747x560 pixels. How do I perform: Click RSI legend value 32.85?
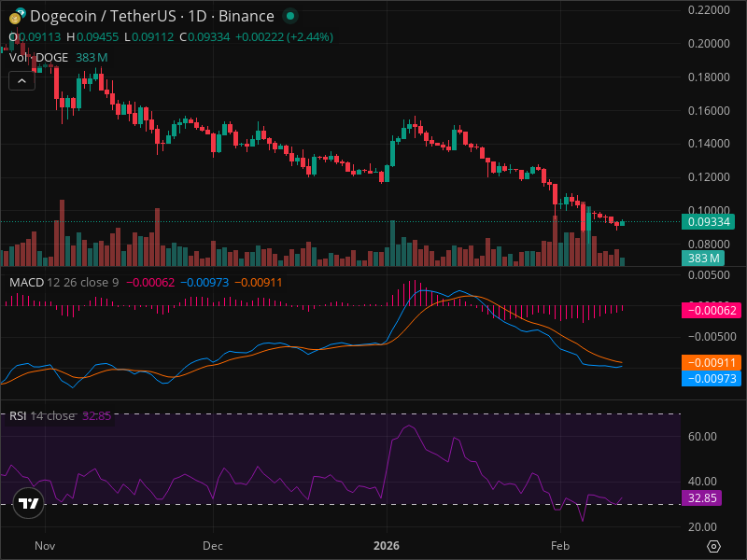pos(97,415)
